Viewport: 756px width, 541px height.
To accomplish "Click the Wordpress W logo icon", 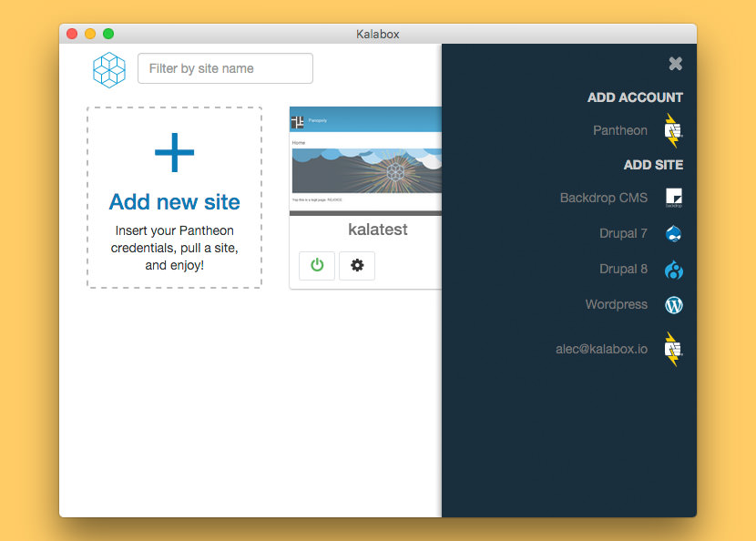I will [673, 305].
